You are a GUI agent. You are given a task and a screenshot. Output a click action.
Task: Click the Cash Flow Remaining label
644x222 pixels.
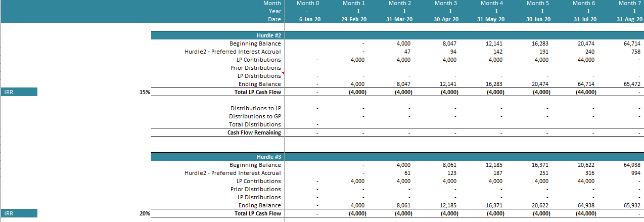pyautogui.click(x=254, y=132)
